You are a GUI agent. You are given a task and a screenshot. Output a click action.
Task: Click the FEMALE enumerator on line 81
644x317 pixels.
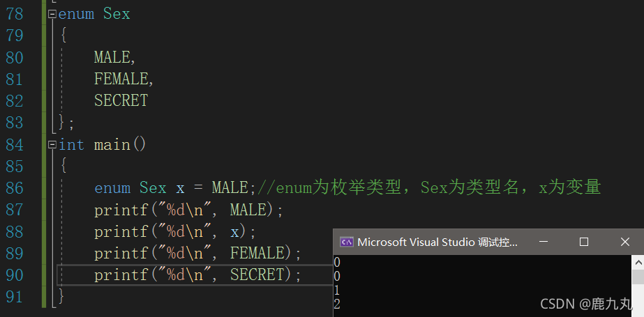coord(121,79)
